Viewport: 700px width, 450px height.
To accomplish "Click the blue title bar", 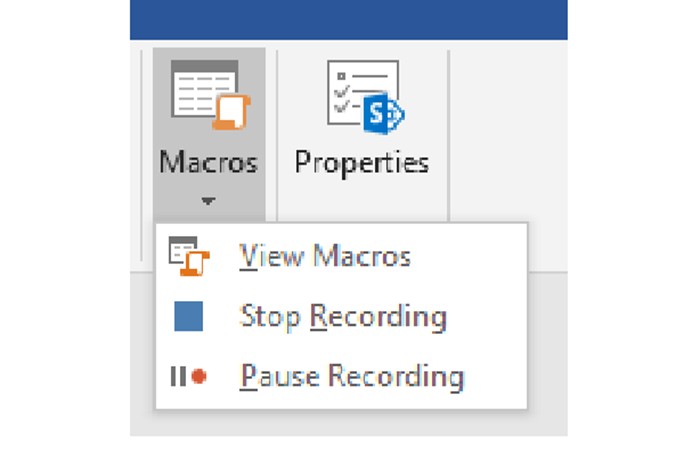I will click(348, 19).
